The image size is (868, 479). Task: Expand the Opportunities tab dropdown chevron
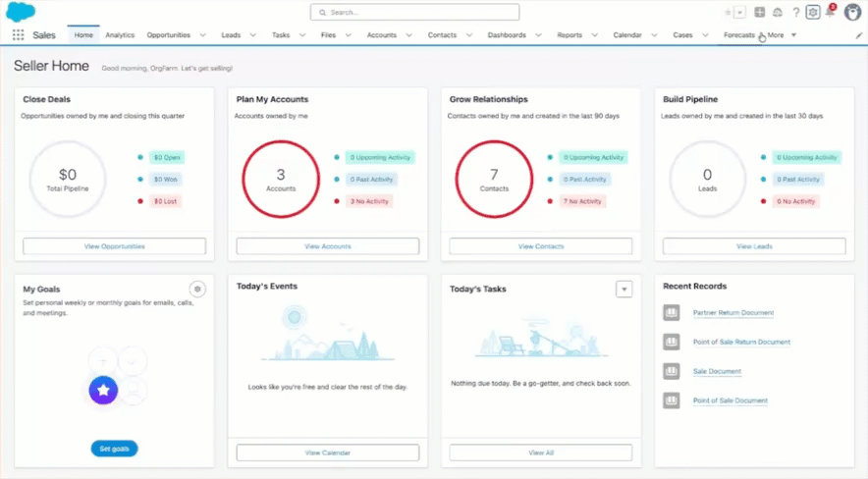[202, 35]
